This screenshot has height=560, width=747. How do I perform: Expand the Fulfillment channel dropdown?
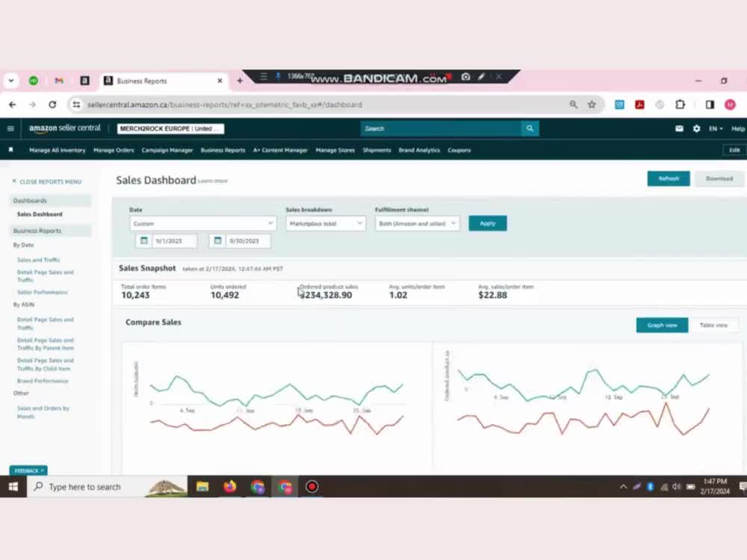[x=417, y=223]
